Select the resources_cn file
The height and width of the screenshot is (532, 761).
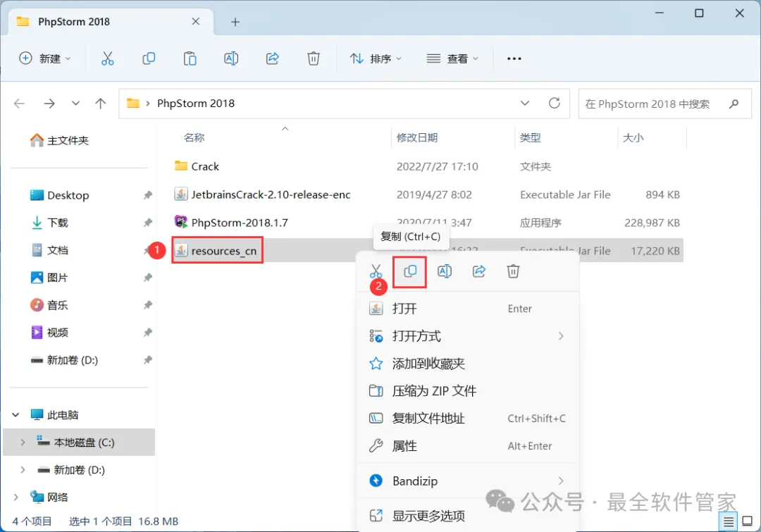(x=217, y=250)
